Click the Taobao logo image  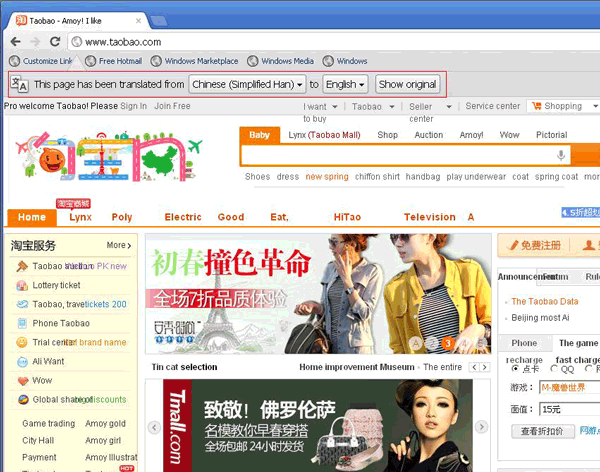click(x=109, y=156)
